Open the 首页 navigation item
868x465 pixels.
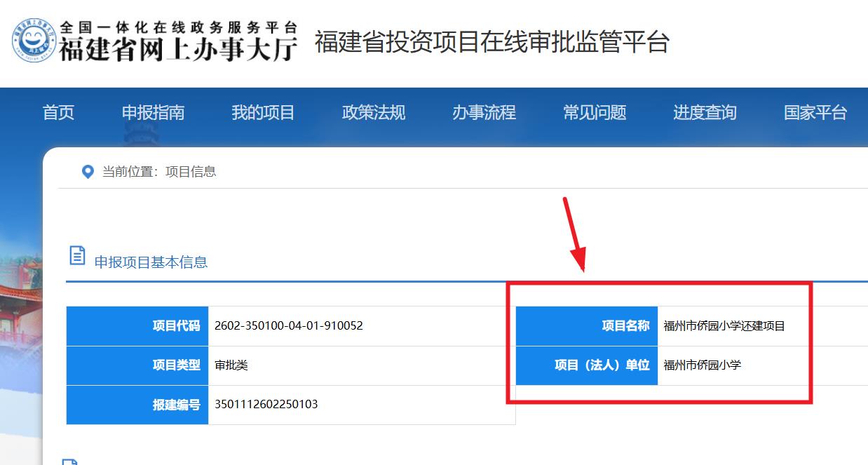(x=58, y=113)
